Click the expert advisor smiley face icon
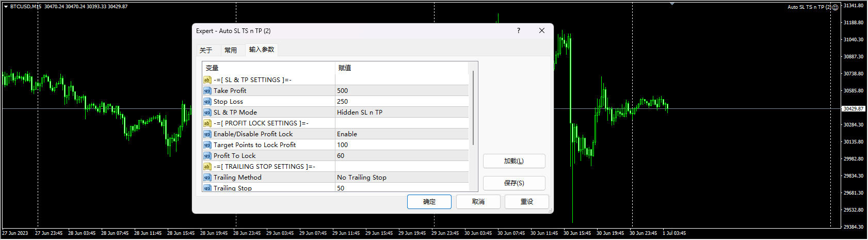 (835, 7)
